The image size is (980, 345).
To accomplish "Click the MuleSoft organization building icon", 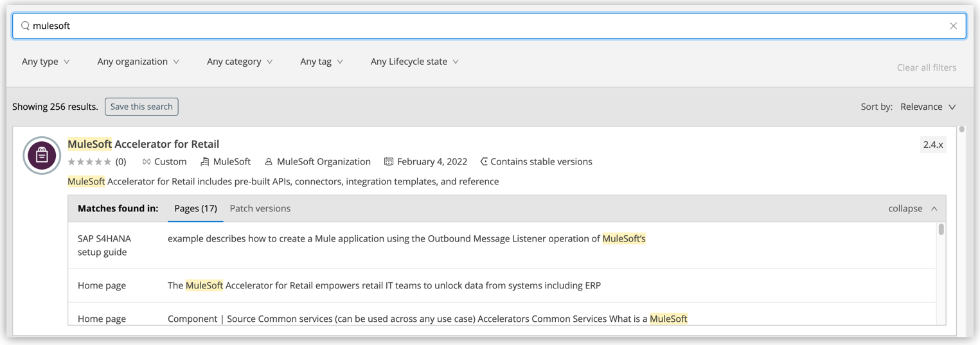I will coord(205,162).
